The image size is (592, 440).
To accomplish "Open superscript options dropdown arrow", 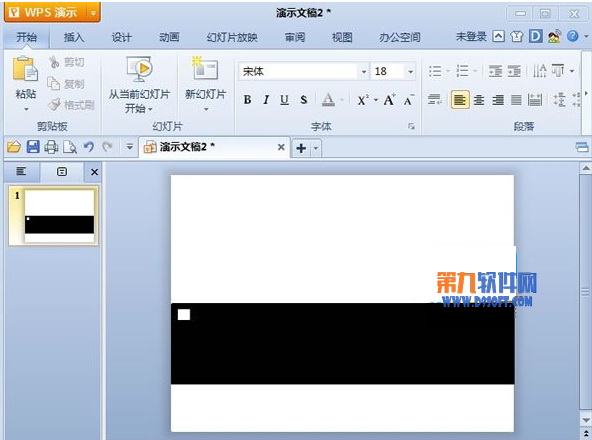I will [x=376, y=100].
